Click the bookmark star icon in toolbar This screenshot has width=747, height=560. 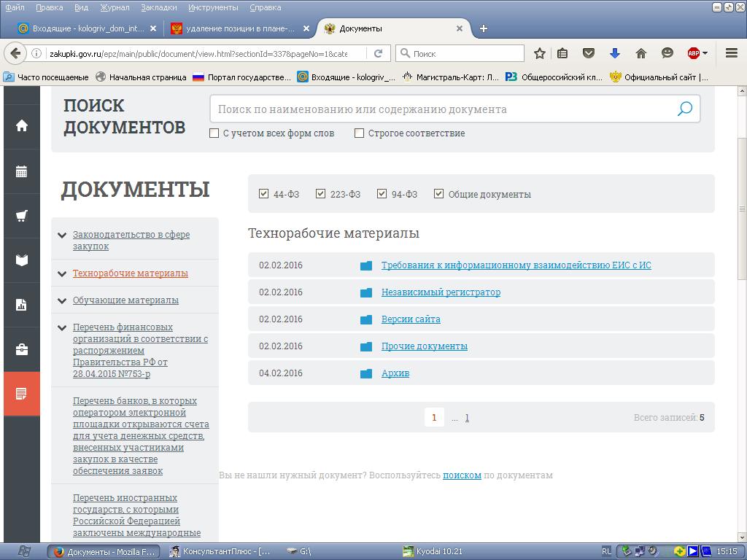pos(540,53)
